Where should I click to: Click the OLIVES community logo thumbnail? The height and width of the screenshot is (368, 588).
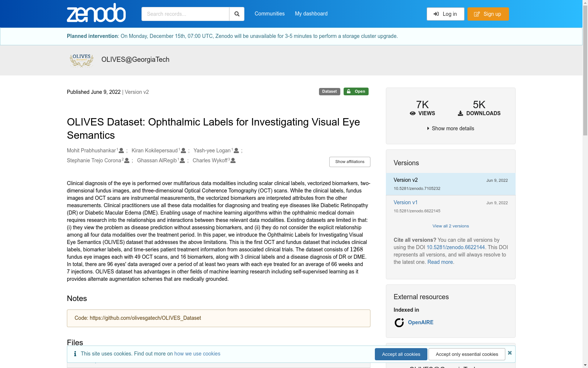82,60
